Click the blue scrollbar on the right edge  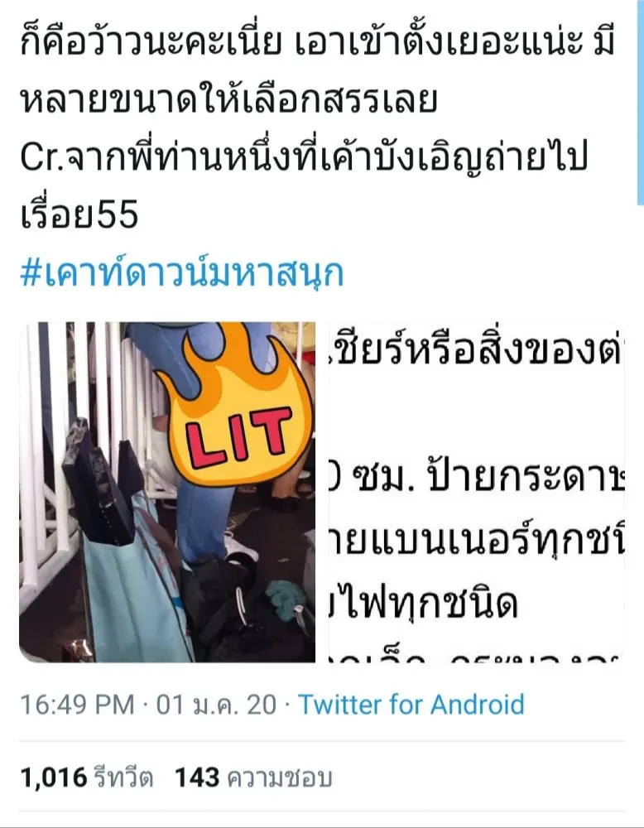pos(641,103)
